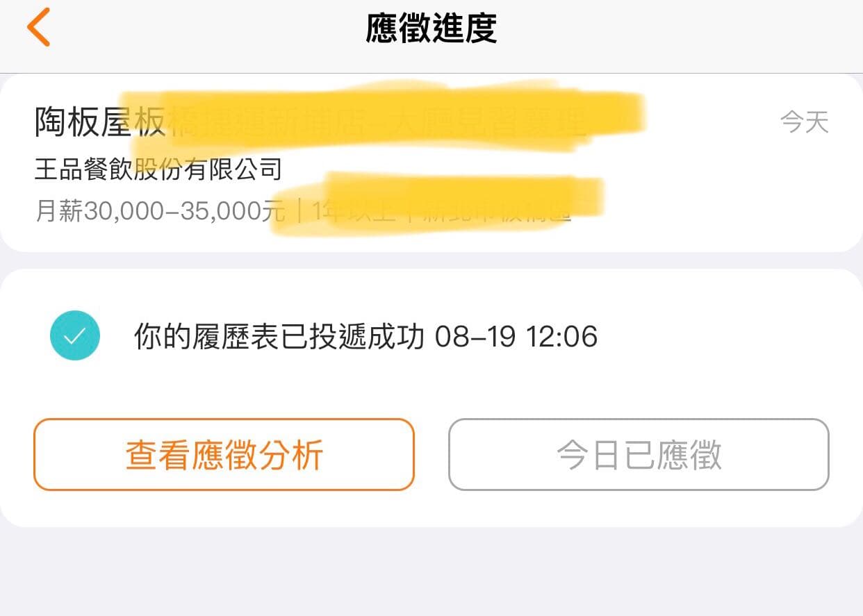Tap the company name 王品餐飲股份有限公司
Viewport: 863px width, 616px height.
click(158, 167)
